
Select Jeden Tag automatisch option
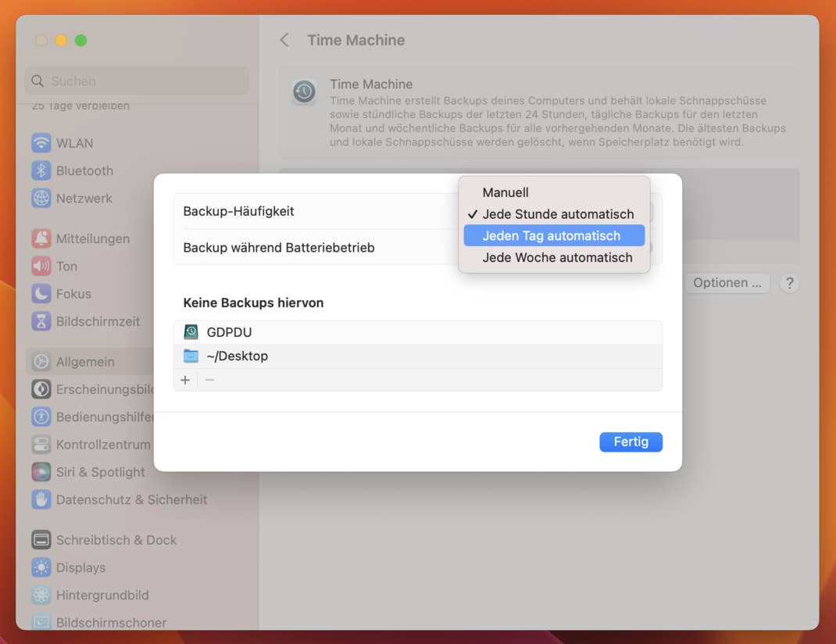(553, 235)
